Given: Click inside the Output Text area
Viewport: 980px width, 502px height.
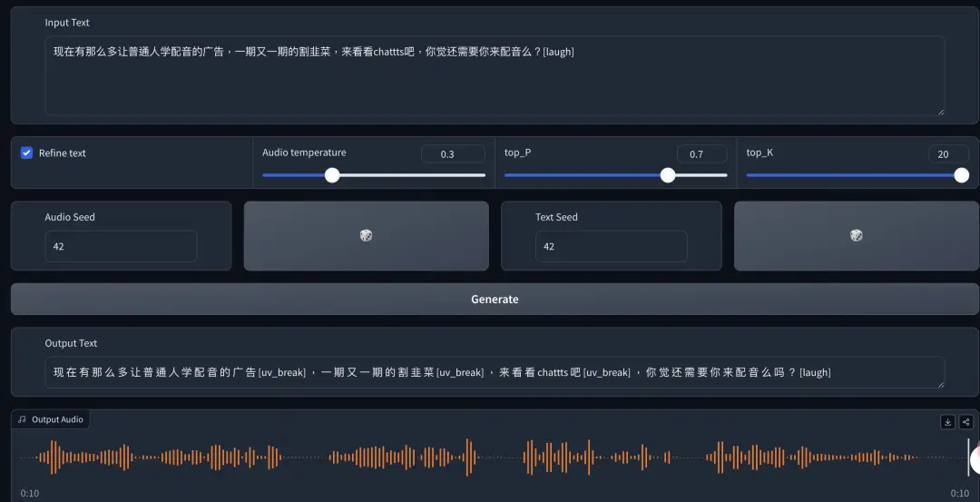Looking at the screenshot, I should pos(495,372).
